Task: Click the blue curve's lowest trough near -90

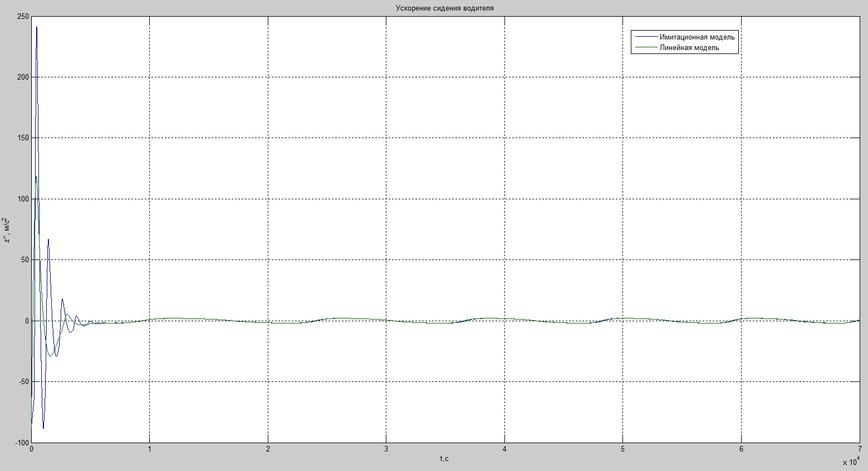Action: pyautogui.click(x=43, y=428)
